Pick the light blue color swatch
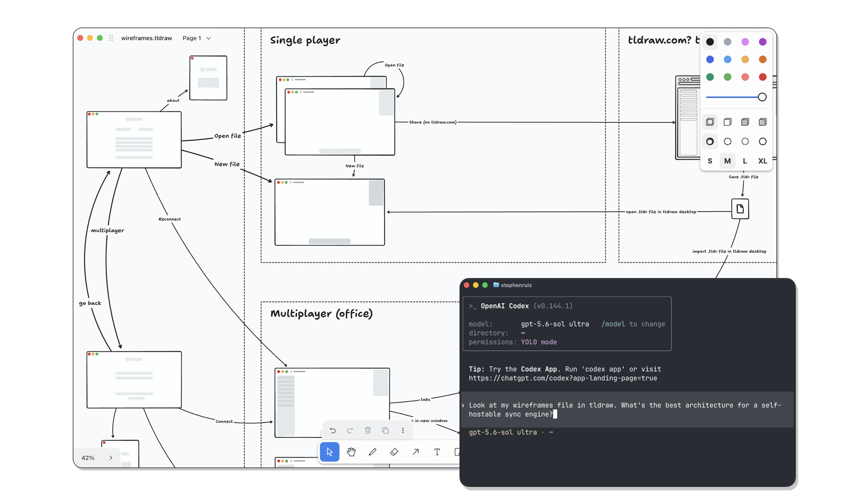Viewport: 868px width, 498px height. [x=727, y=59]
